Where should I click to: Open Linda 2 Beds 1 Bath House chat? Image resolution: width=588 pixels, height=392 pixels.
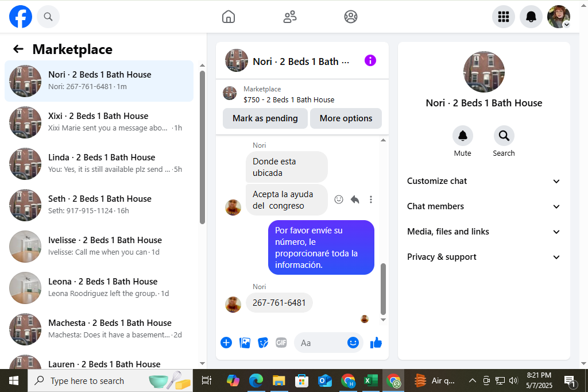coord(99,163)
